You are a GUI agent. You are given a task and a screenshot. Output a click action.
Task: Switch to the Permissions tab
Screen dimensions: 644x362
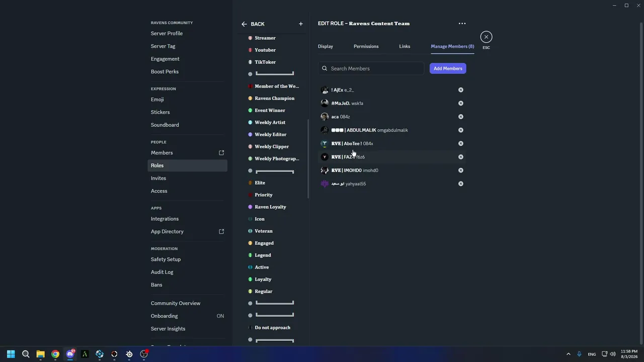pos(366,46)
